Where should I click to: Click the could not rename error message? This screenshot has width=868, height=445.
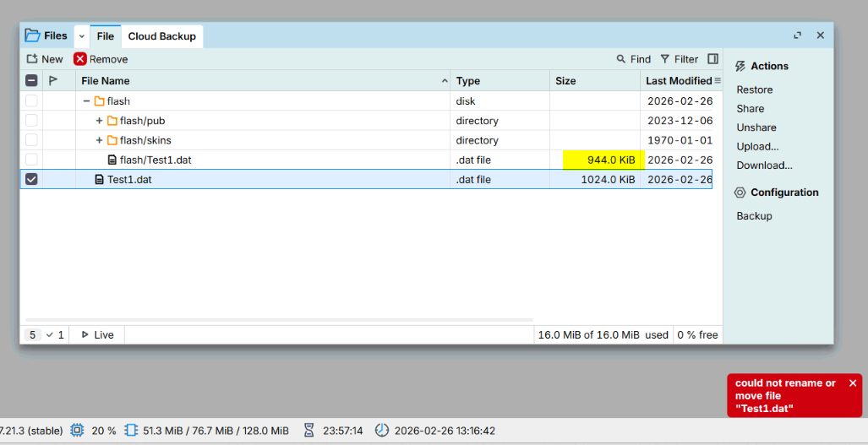785,396
